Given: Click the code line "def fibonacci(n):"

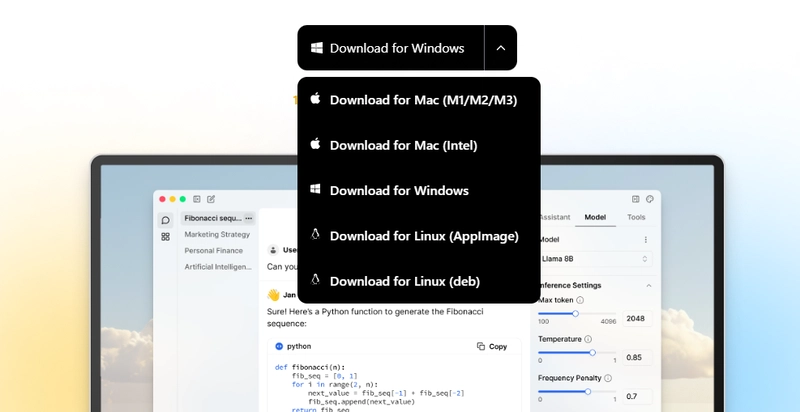Looking at the screenshot, I should [x=310, y=367].
